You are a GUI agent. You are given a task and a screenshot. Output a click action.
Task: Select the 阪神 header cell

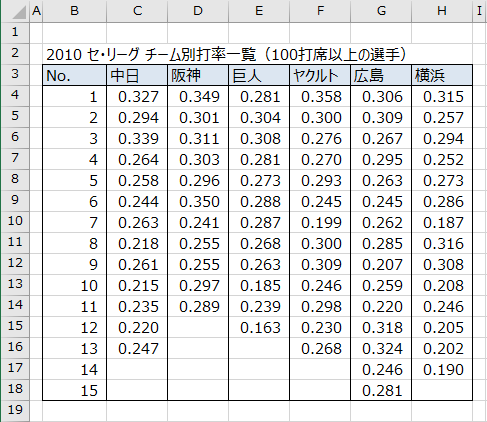tap(198, 75)
